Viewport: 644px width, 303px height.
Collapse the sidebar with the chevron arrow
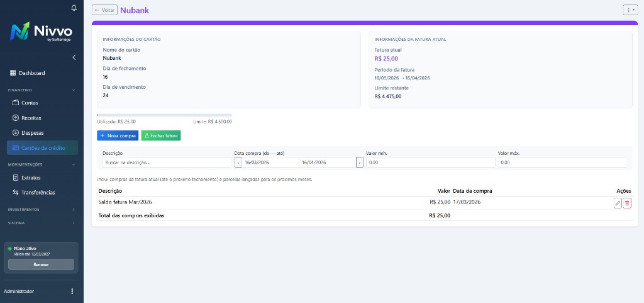click(74, 57)
